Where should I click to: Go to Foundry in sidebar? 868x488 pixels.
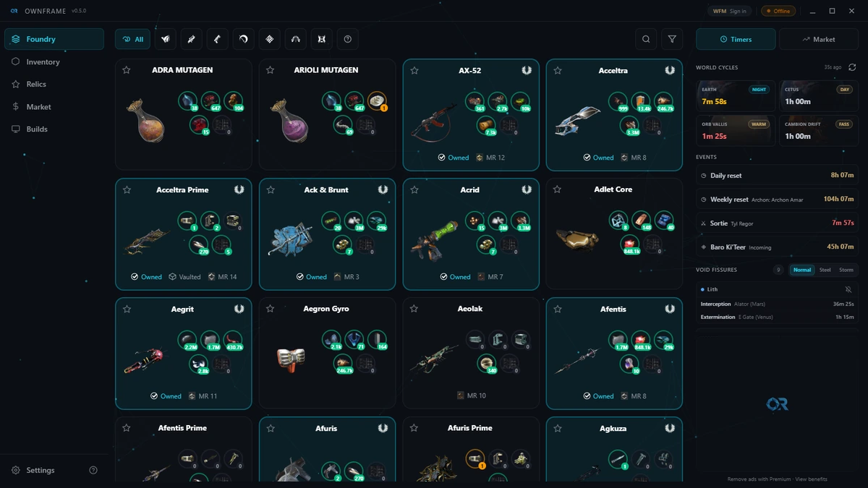54,39
